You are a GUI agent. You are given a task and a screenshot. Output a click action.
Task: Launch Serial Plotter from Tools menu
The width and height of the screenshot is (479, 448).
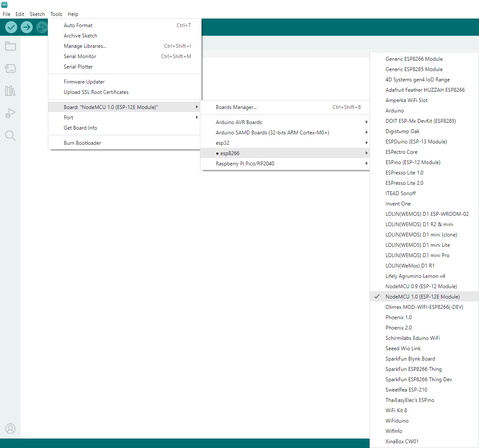pos(124,67)
